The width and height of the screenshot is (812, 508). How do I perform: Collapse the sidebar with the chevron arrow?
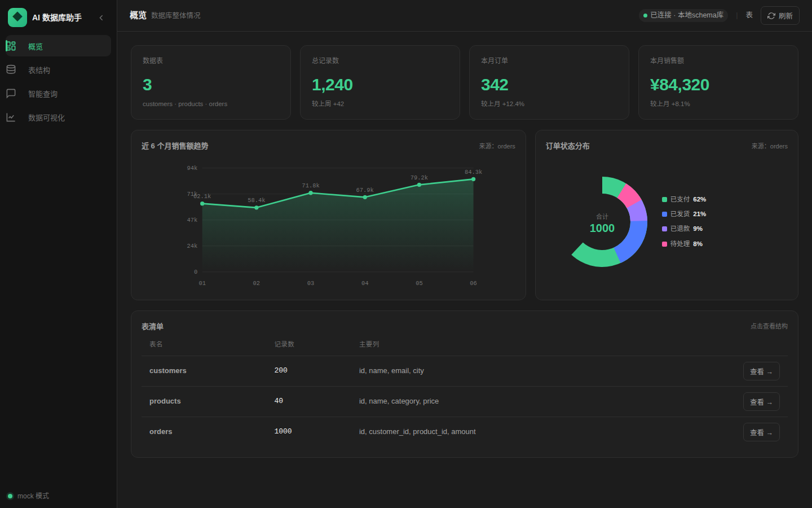[101, 17]
